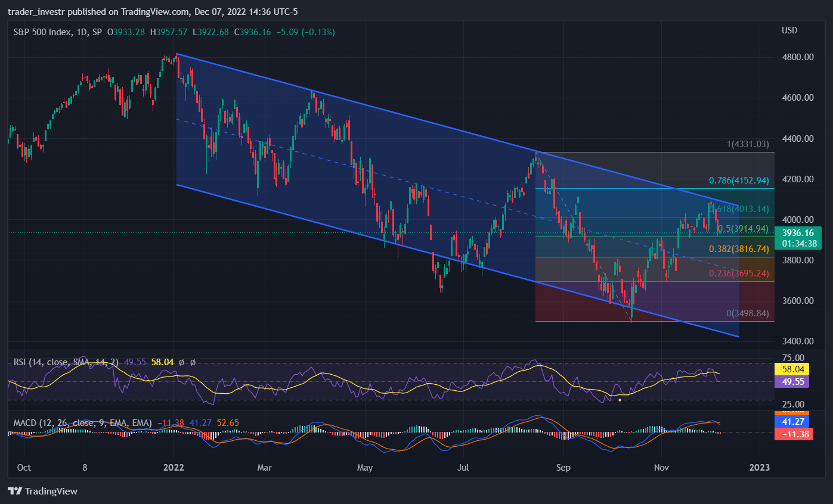The height and width of the screenshot is (504, 833).
Task: Click the Mar label on time axis
Action: pos(264,468)
